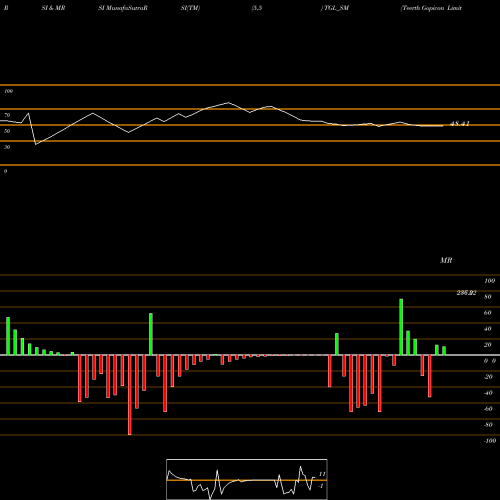500x500 pixels.
Task: Click the tallest green bar near 70 in the MR chart
Action: pos(401,327)
